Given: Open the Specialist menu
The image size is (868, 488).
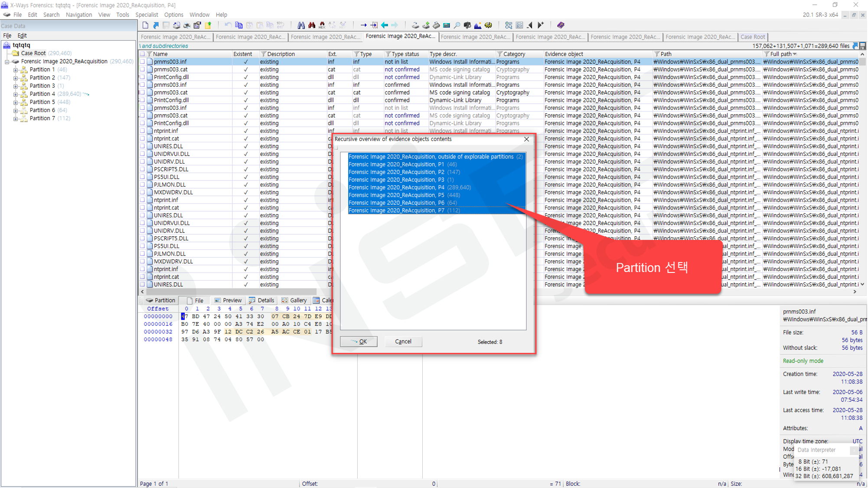Looking at the screenshot, I should 147,15.
